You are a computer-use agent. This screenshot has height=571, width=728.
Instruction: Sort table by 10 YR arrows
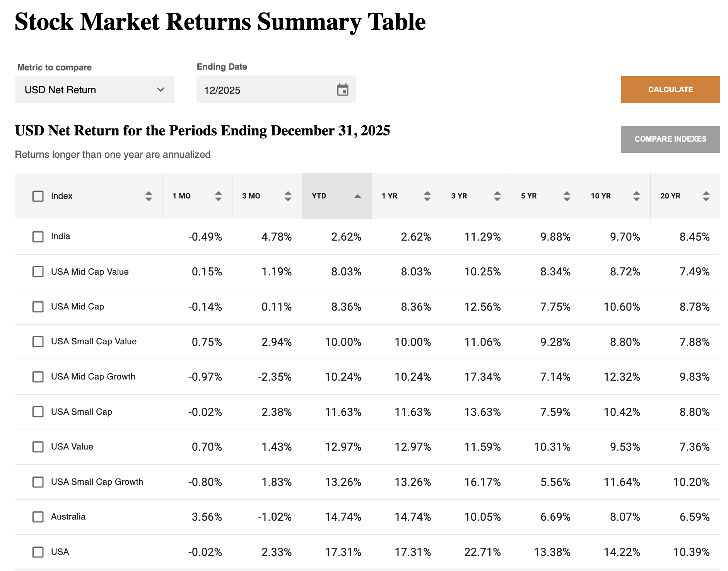pos(636,196)
